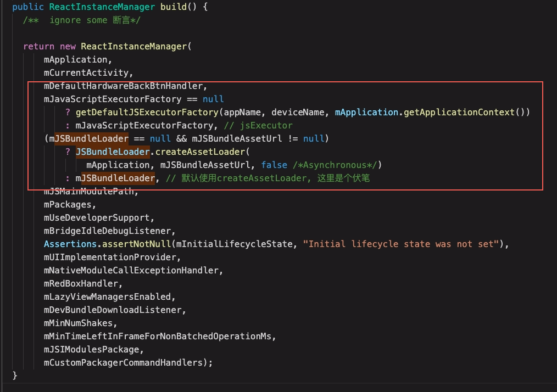
Task: Click the mMinNumShakes argument
Action: click(80, 323)
